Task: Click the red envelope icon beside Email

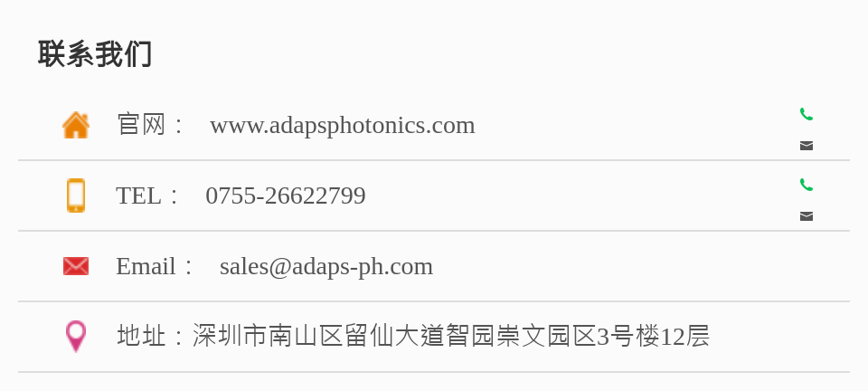Action: coord(76,266)
